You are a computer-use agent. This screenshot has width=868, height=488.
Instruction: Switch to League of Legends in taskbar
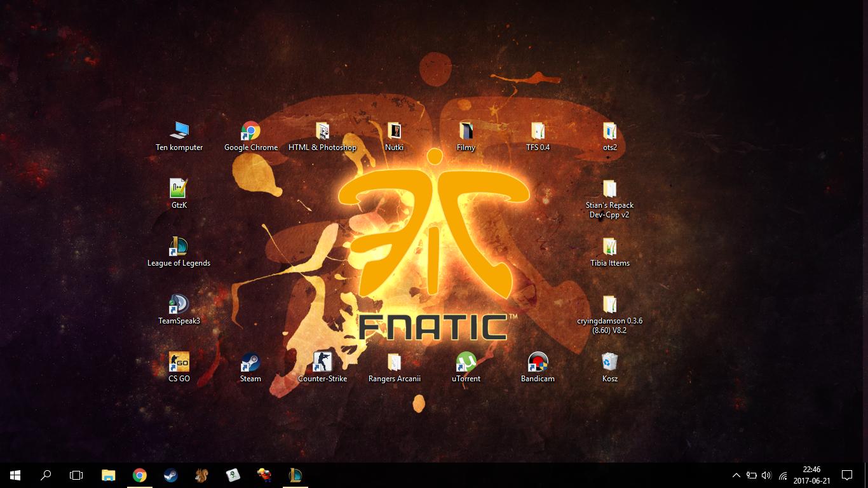click(x=295, y=475)
